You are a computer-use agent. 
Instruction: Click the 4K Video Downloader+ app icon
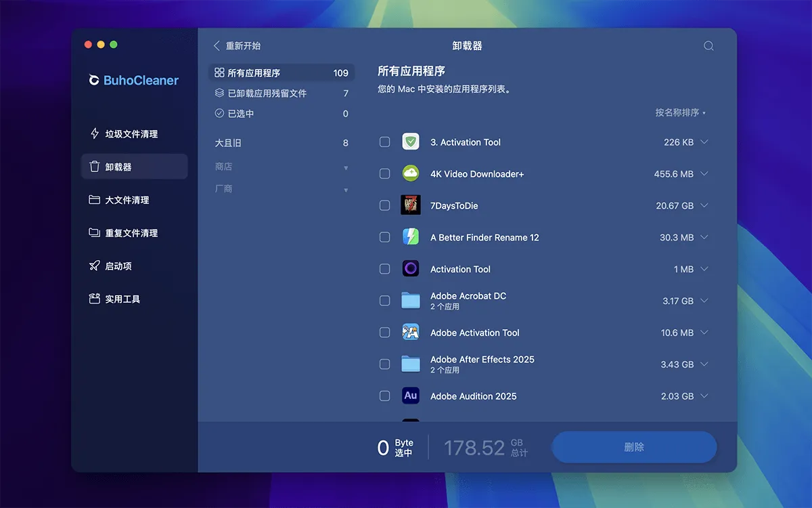tap(411, 174)
